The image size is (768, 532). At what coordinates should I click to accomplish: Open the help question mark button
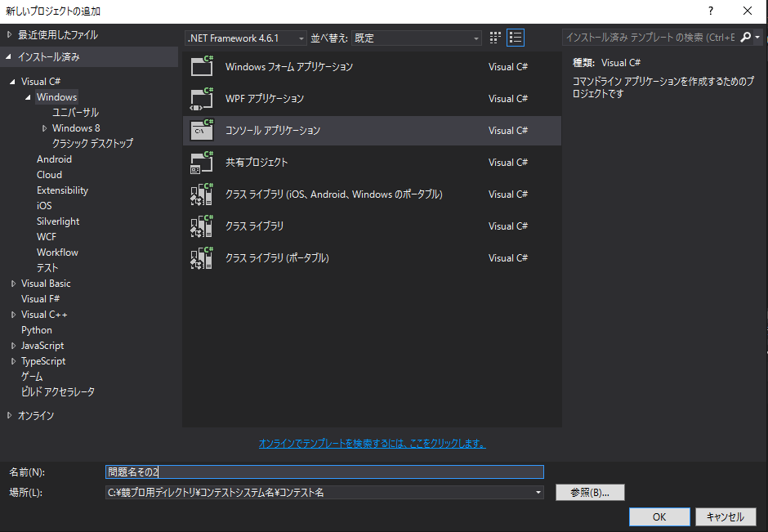710,11
